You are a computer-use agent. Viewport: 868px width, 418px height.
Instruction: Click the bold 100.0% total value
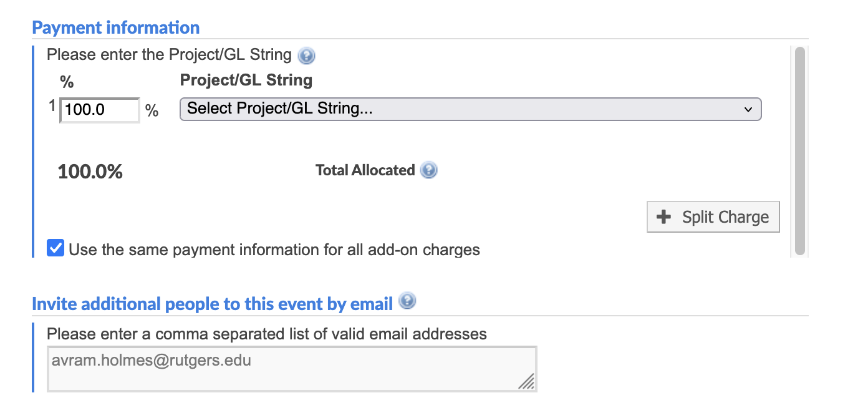coord(90,172)
